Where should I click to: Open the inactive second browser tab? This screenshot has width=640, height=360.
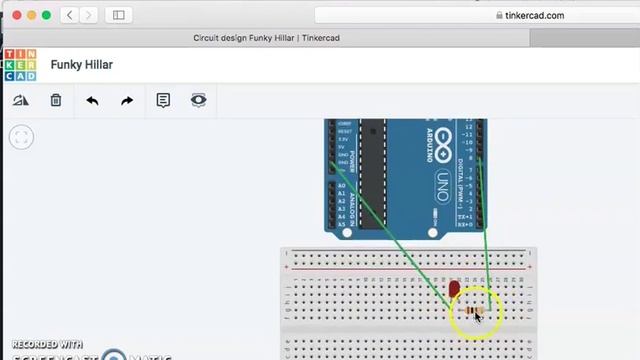[585, 38]
